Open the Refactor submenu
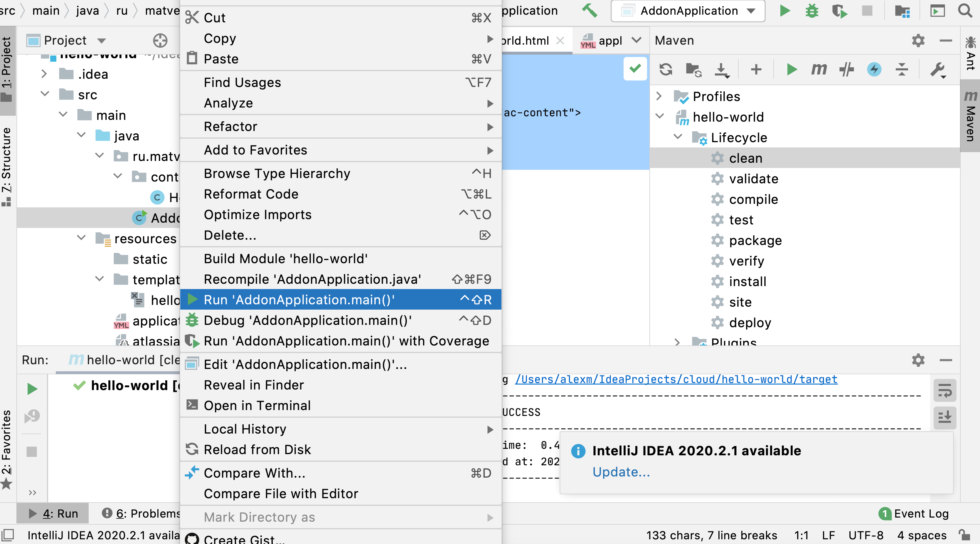Image resolution: width=980 pixels, height=544 pixels. pos(341,126)
